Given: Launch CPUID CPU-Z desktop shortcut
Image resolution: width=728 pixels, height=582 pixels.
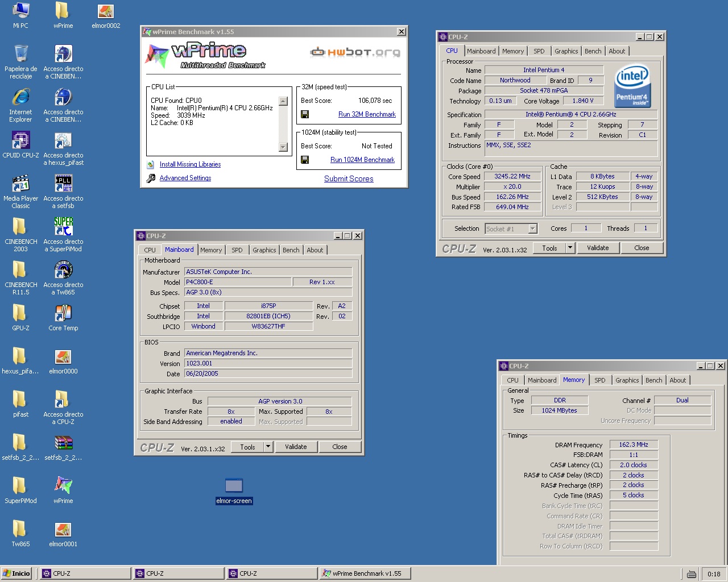Looking at the screenshot, I should tap(20, 140).
